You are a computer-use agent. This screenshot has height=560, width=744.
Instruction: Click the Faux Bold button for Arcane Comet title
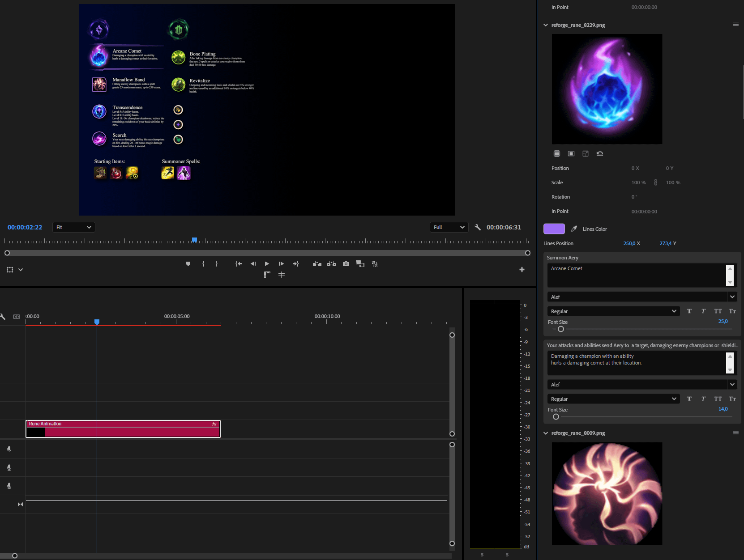689,311
